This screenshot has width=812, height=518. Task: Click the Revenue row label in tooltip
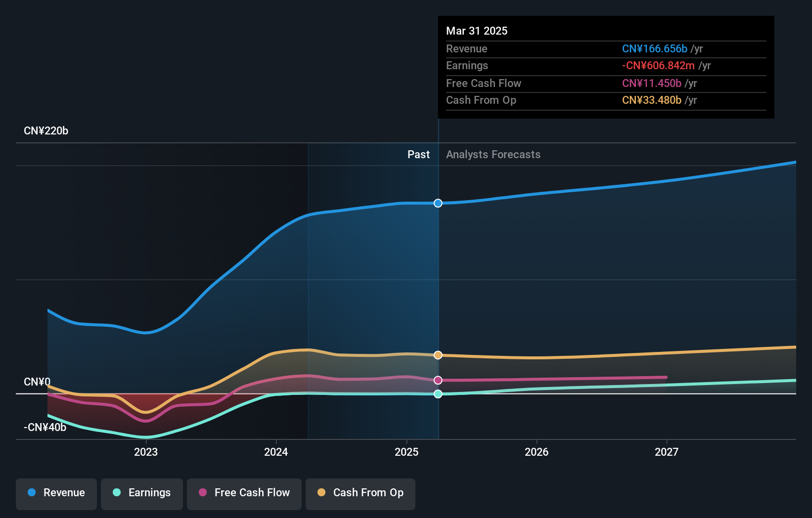click(x=467, y=49)
